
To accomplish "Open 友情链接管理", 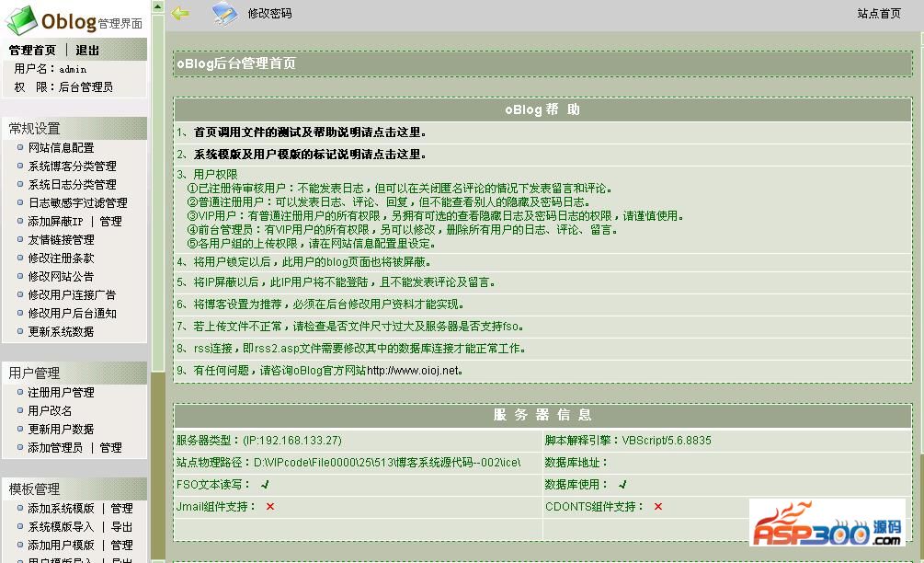I will click(62, 240).
